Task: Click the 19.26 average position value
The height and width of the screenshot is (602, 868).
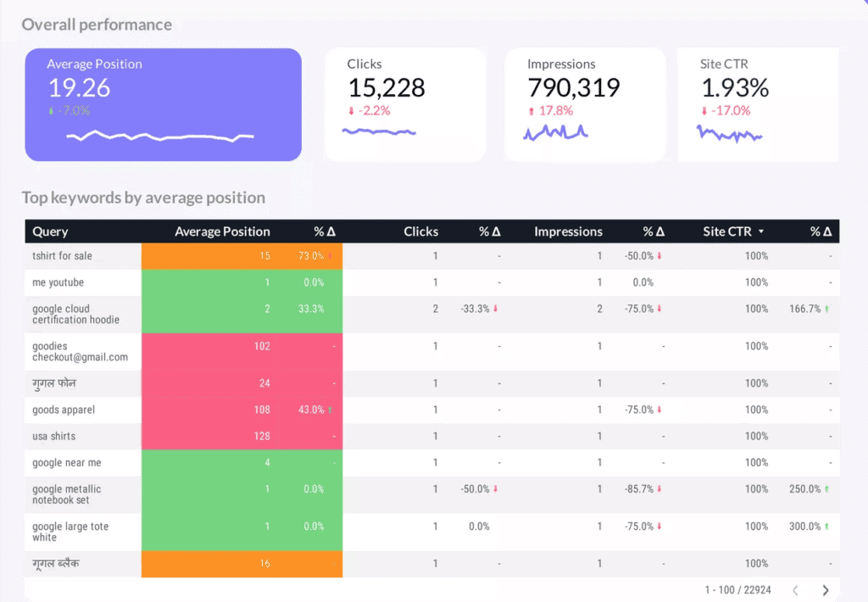Action: tap(79, 87)
